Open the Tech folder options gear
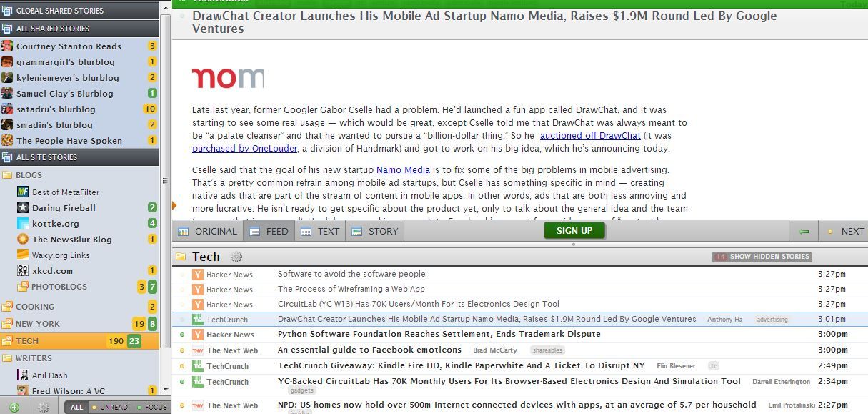The height and width of the screenshot is (414, 868). [236, 257]
